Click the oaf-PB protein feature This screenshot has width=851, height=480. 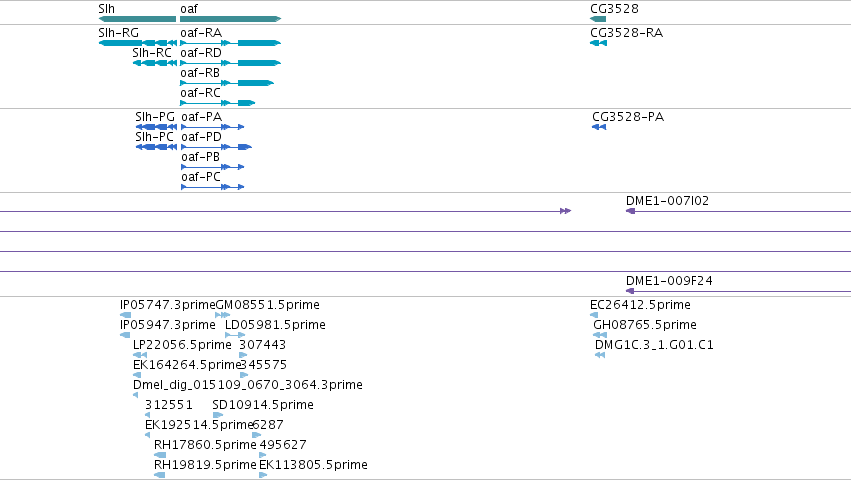[213, 167]
